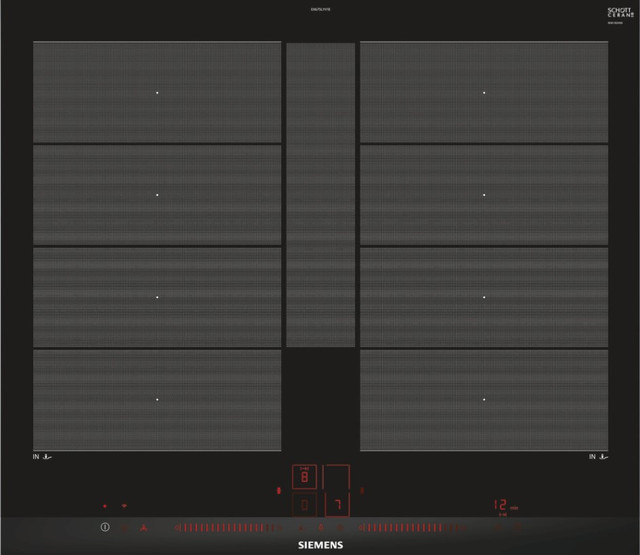Select the zone display showing 0
Screen dimensions: 640x555
304,507
